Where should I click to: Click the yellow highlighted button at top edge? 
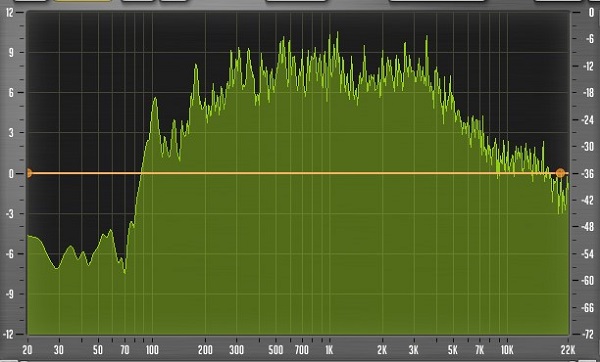pyautogui.click(x=83, y=1)
